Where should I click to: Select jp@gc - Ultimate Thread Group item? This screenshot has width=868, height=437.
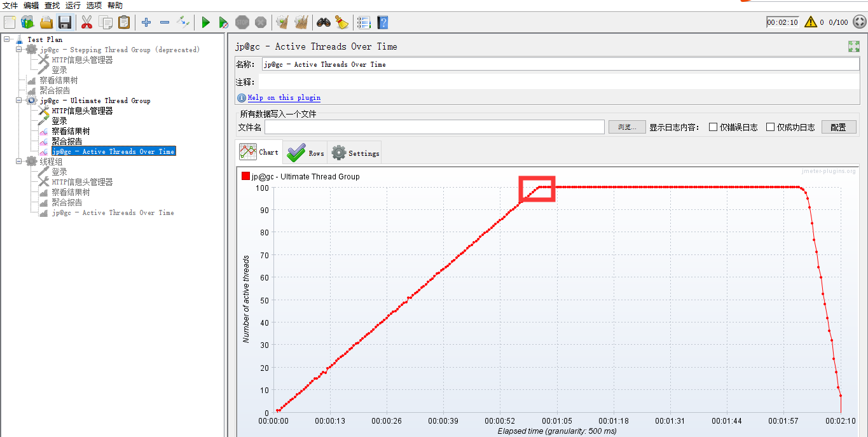click(95, 101)
